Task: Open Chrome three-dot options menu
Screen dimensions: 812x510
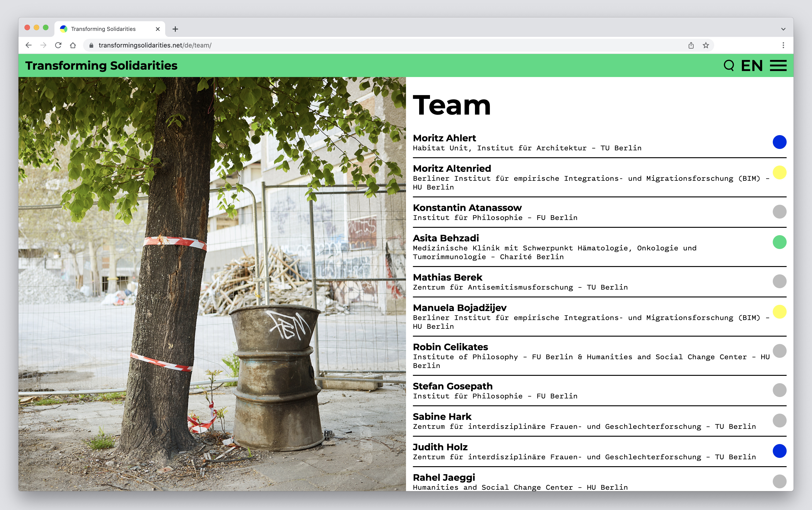Action: (783, 45)
